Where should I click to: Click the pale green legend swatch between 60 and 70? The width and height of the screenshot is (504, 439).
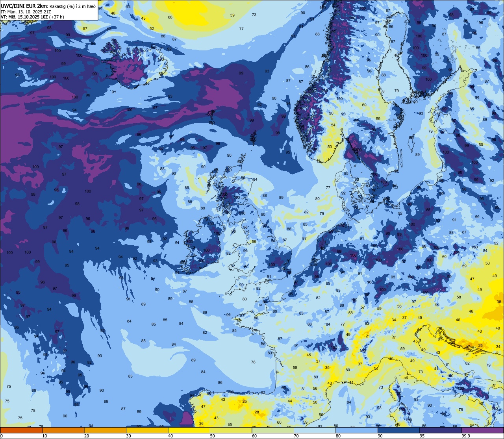[x=273, y=430]
